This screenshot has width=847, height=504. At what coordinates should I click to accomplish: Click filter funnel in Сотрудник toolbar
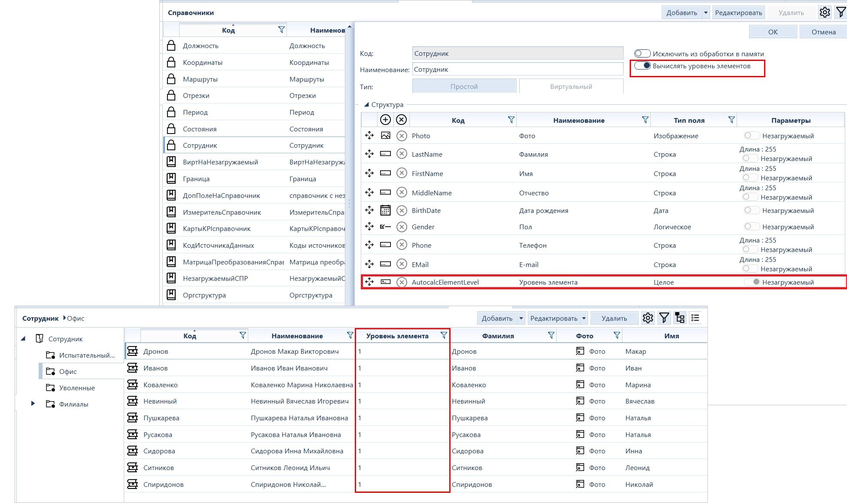click(664, 318)
